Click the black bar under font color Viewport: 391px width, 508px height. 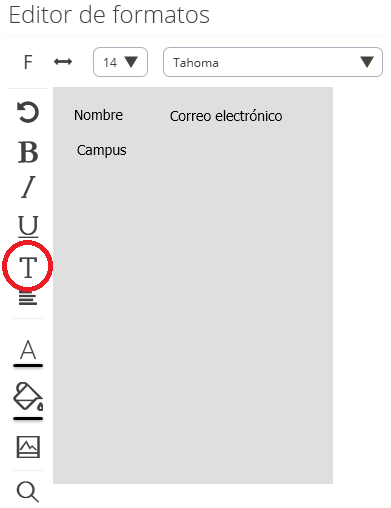(28, 366)
